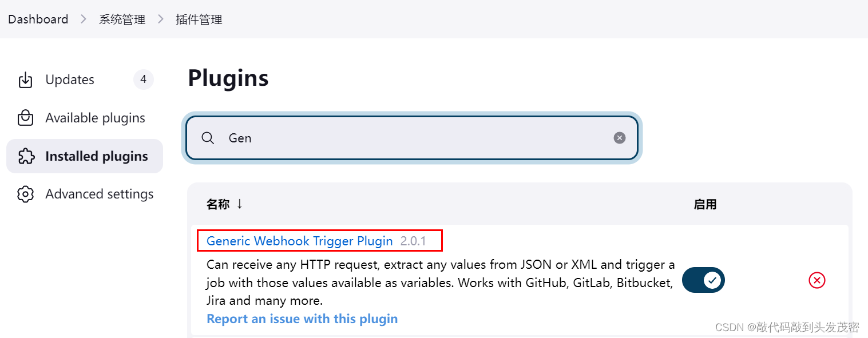This screenshot has height=338, width=868.
Task: Disable the Generic Webhook Trigger Plugin toggle
Action: pyautogui.click(x=704, y=280)
